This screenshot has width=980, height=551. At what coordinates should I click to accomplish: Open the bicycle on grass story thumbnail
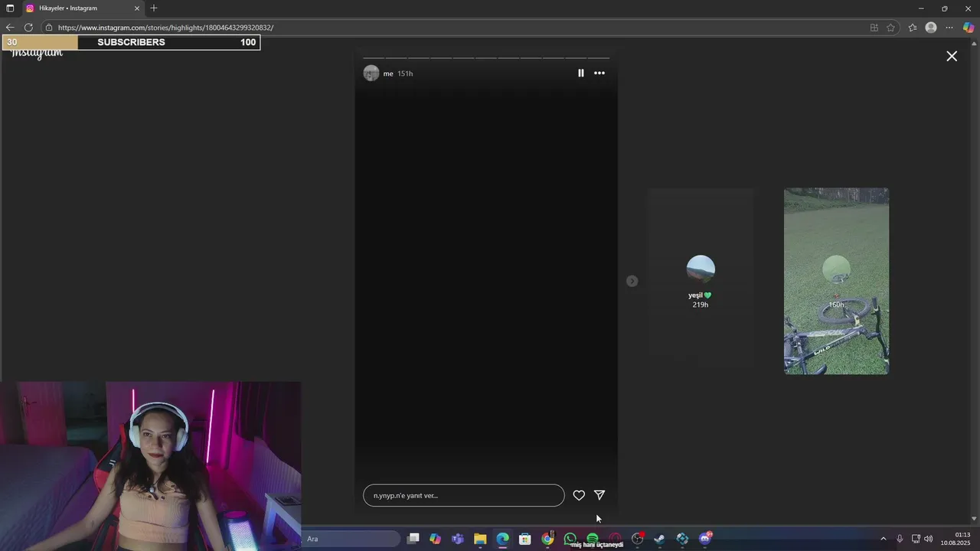836,281
